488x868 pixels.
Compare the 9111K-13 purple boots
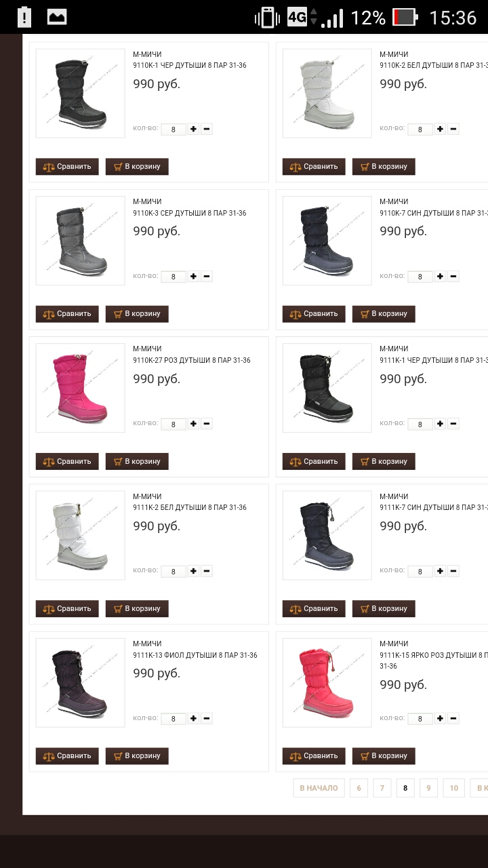click(x=67, y=756)
